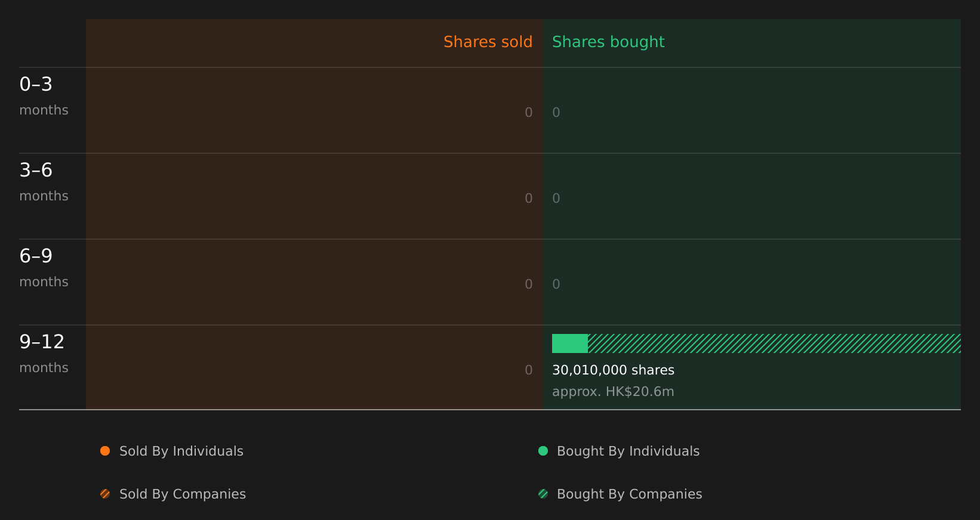Click the hatched green companies bar segment

point(774,343)
